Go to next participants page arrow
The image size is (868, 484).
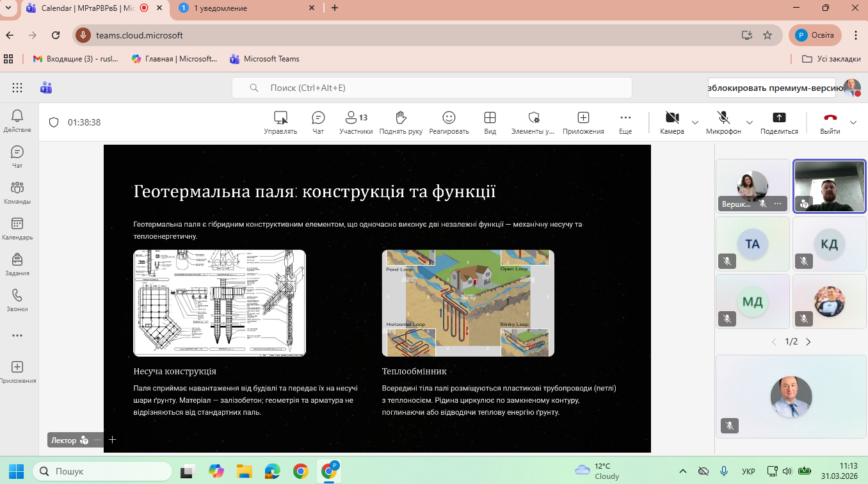808,342
